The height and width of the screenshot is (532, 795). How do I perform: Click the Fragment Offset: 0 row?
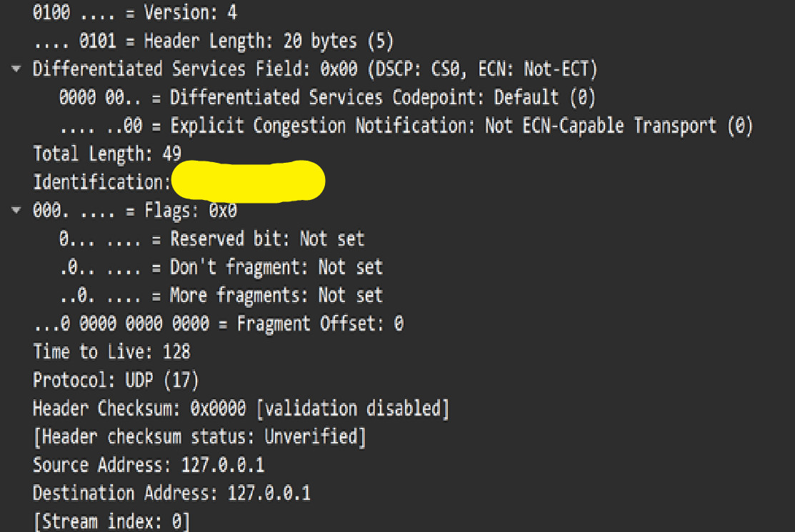(219, 323)
